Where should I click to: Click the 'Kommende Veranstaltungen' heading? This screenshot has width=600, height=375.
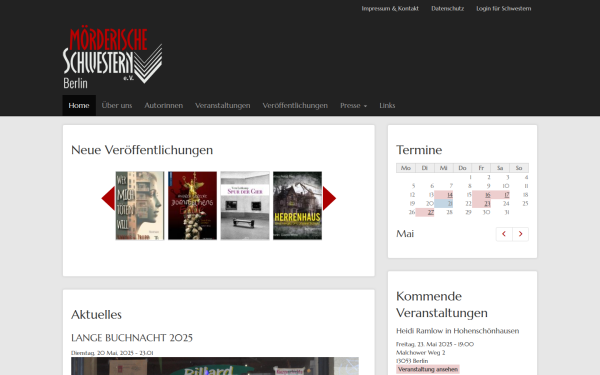pyautogui.click(x=442, y=305)
